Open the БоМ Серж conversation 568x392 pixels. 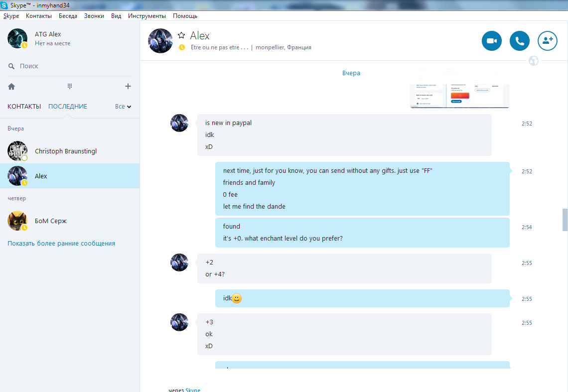point(70,221)
